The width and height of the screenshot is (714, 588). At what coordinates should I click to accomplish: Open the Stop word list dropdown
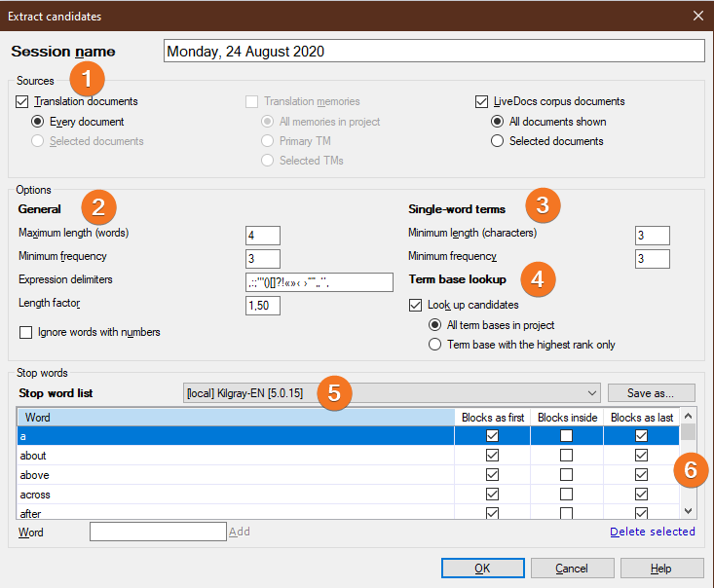click(x=593, y=392)
